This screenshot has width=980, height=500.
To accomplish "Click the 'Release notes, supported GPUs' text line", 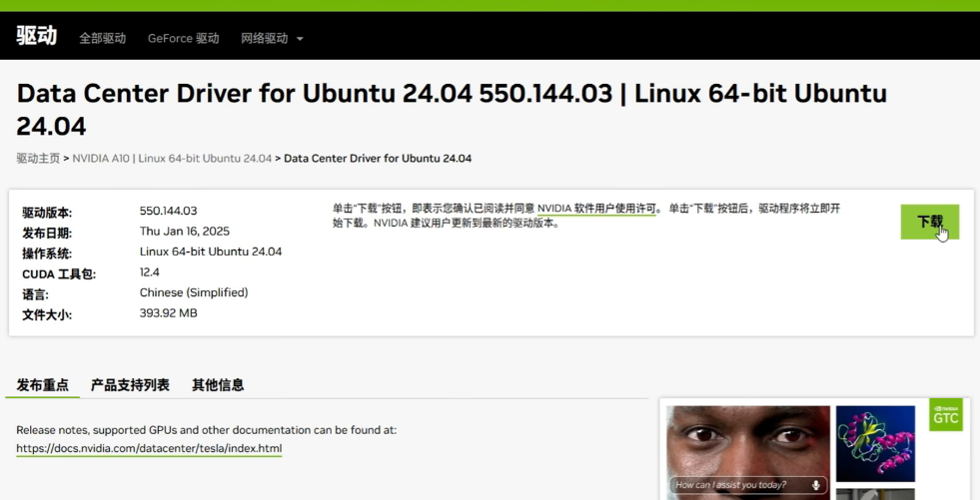I will [x=206, y=430].
